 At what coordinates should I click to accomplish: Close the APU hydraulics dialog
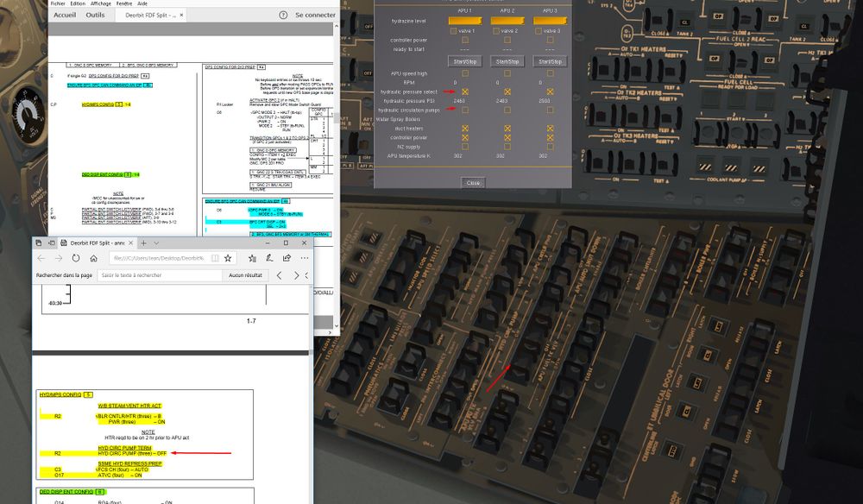(x=473, y=183)
